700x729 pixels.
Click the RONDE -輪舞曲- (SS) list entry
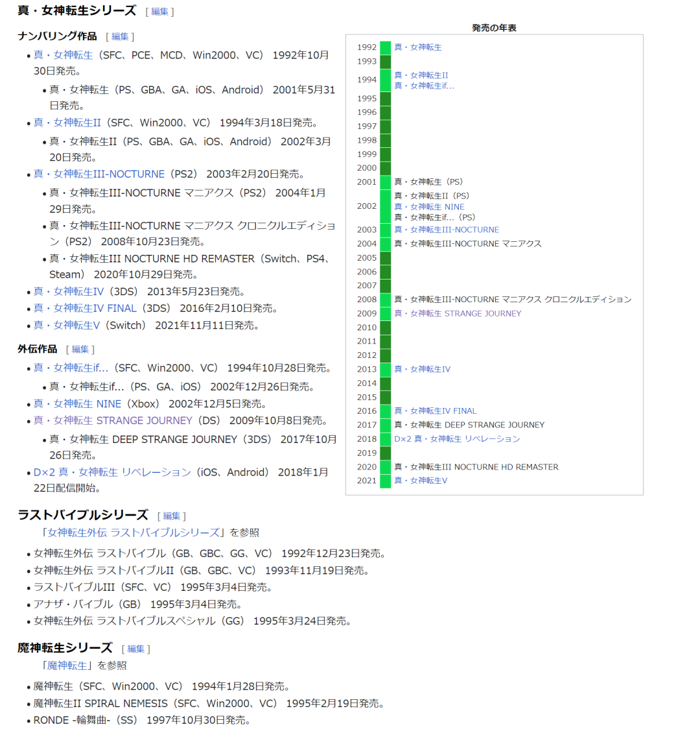click(142, 720)
